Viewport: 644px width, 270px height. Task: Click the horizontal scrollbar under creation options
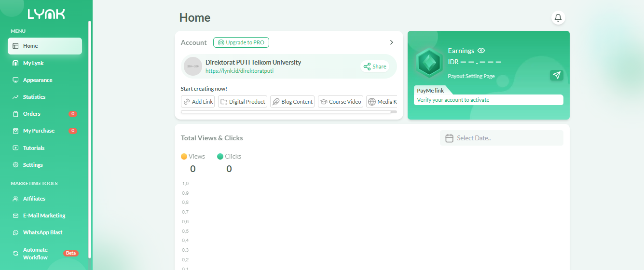[286, 112]
